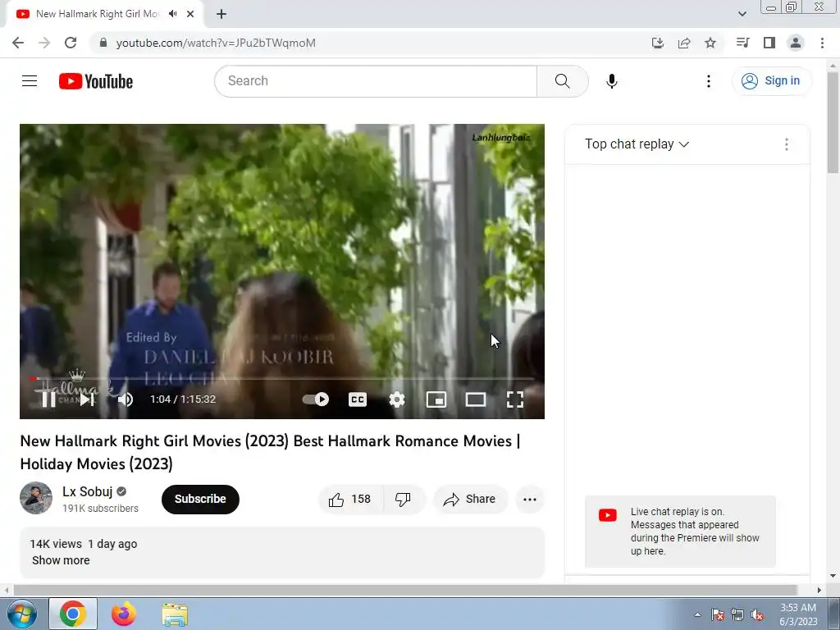Image resolution: width=840 pixels, height=630 pixels.
Task: Select the New Hallmark Right Girl tab
Action: (98, 14)
